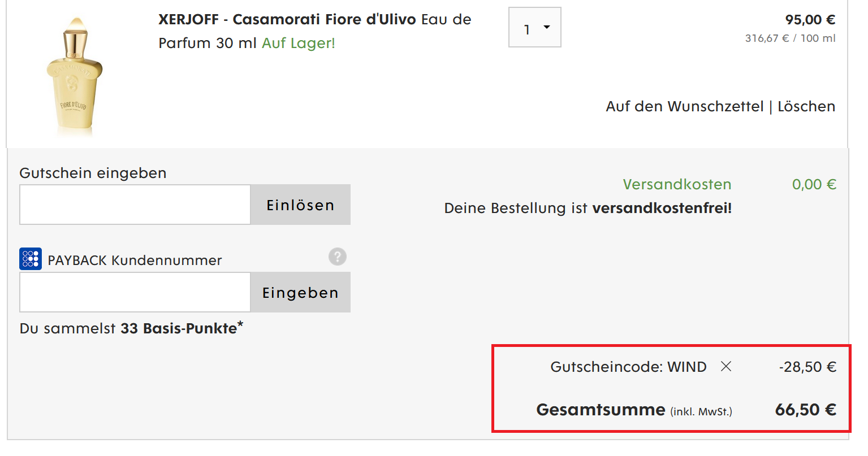Open the PAYBACK help question mark

(x=338, y=257)
